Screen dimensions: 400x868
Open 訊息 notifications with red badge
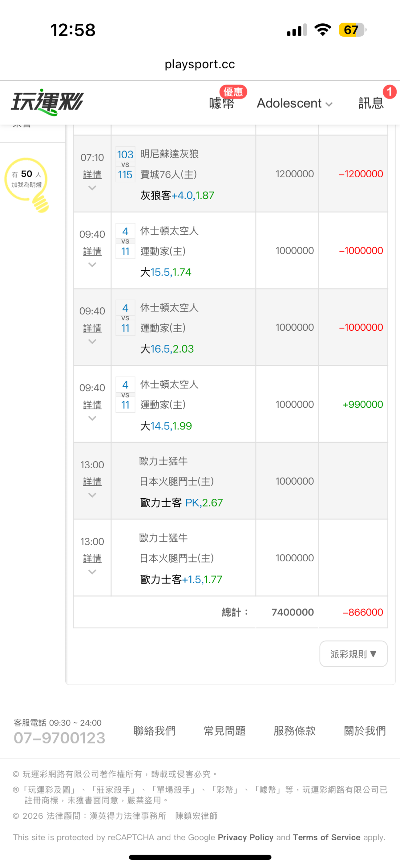371,103
